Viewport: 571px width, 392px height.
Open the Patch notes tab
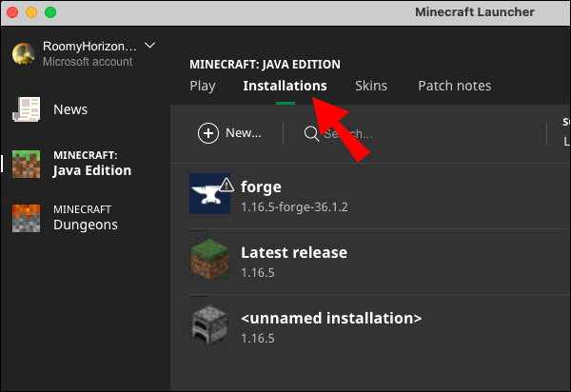455,86
